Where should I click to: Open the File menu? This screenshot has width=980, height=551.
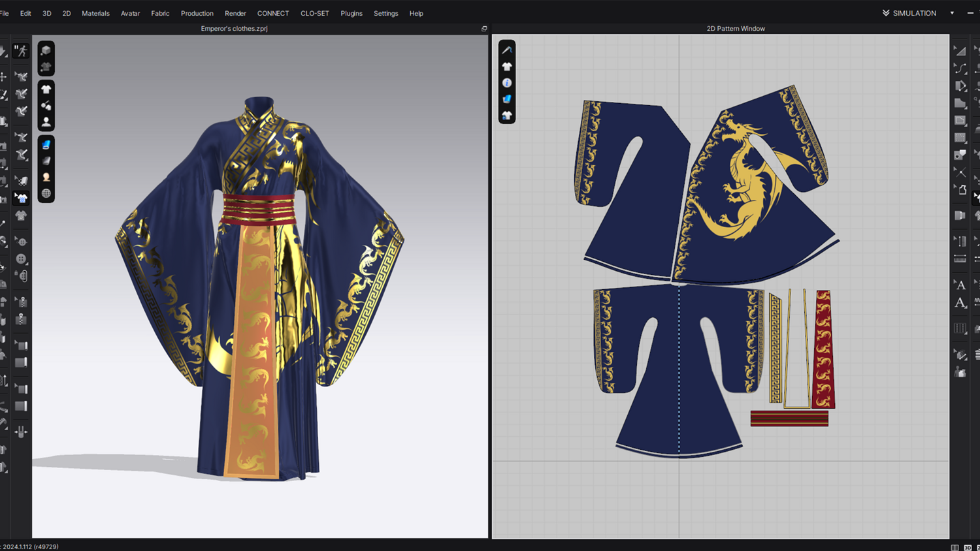click(4, 13)
